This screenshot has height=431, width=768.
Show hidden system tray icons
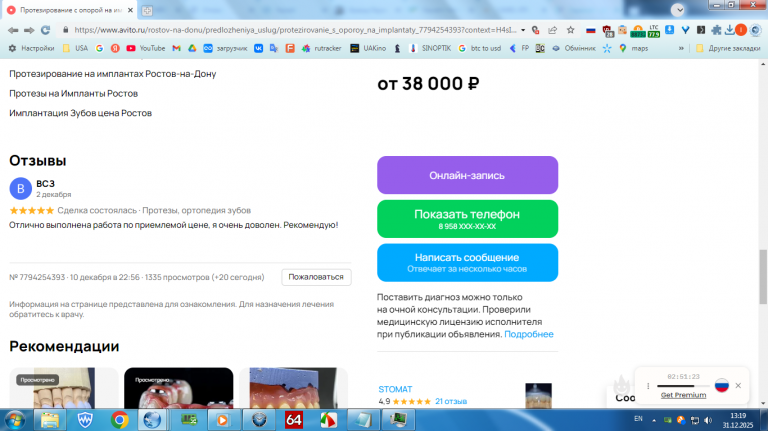(x=654, y=420)
